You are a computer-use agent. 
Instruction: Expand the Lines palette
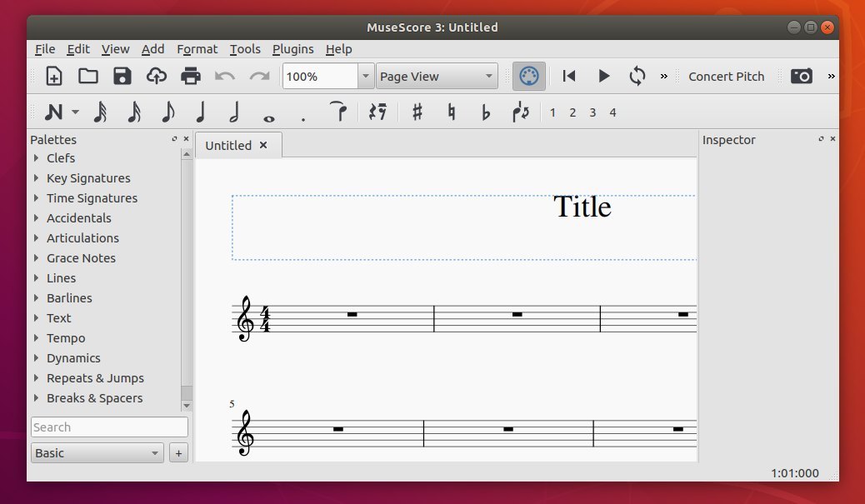click(x=37, y=277)
